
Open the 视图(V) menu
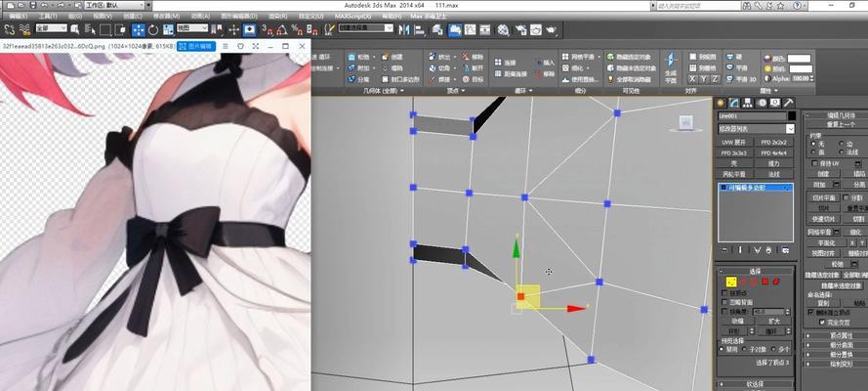pos(103,16)
